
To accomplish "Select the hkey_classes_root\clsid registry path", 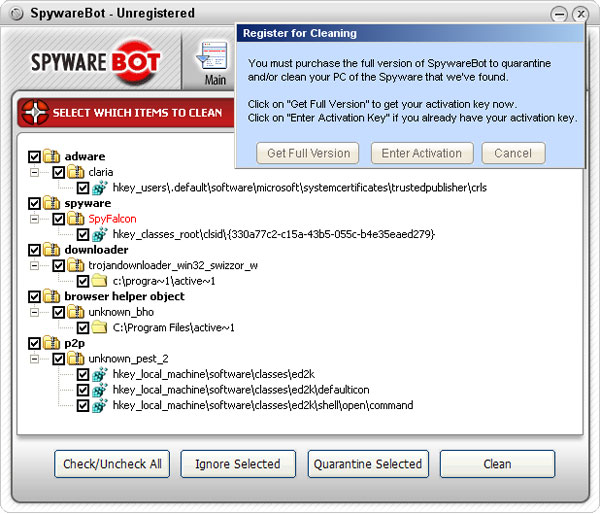I will tap(274, 234).
